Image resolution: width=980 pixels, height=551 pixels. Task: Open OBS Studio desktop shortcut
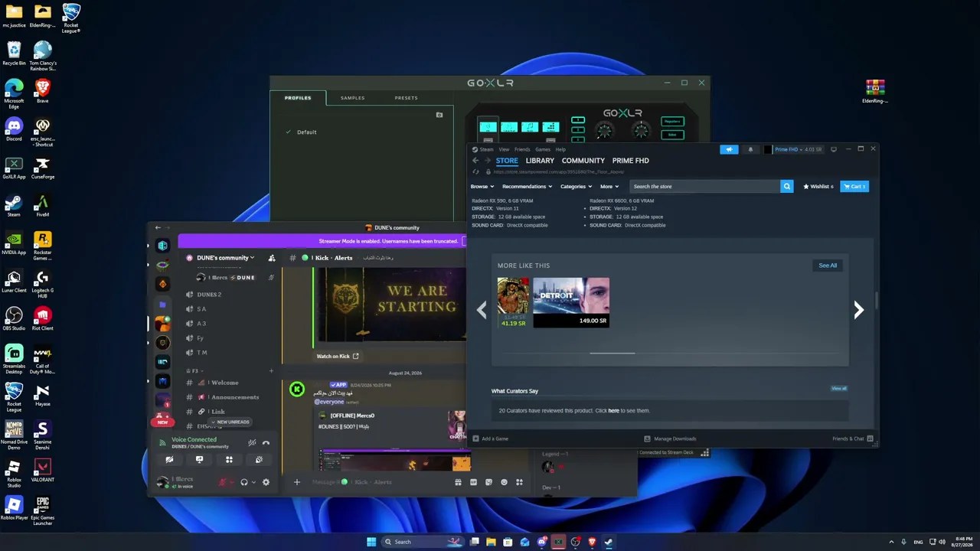click(14, 318)
